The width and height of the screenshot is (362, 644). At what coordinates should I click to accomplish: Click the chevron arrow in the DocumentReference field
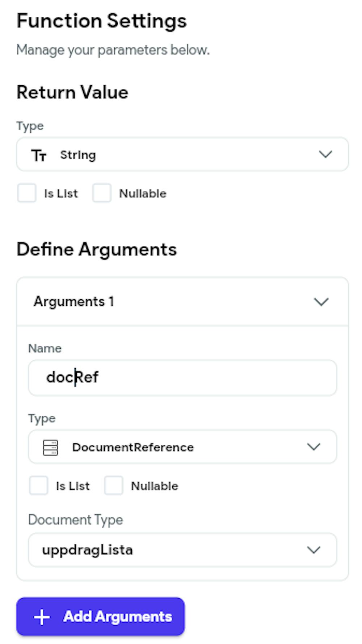coord(313,446)
